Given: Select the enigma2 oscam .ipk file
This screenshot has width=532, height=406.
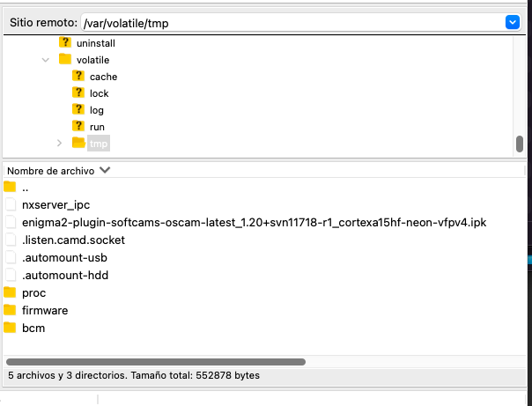Looking at the screenshot, I should tap(254, 223).
